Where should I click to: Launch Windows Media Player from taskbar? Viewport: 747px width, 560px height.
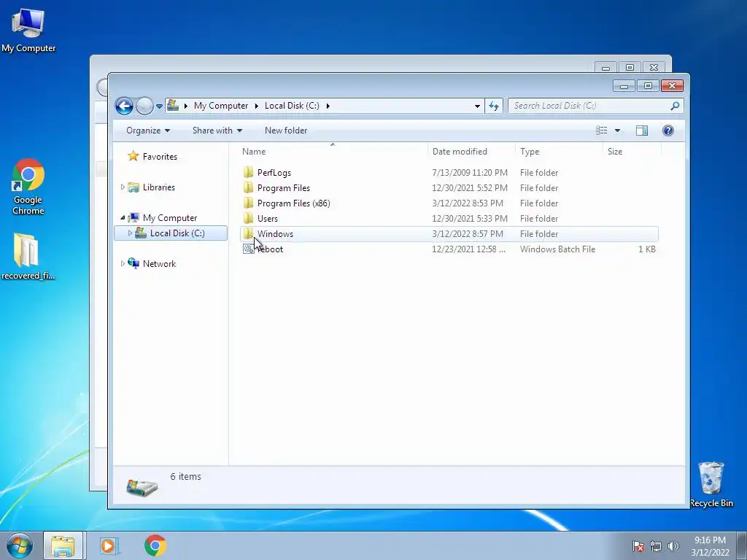point(109,545)
